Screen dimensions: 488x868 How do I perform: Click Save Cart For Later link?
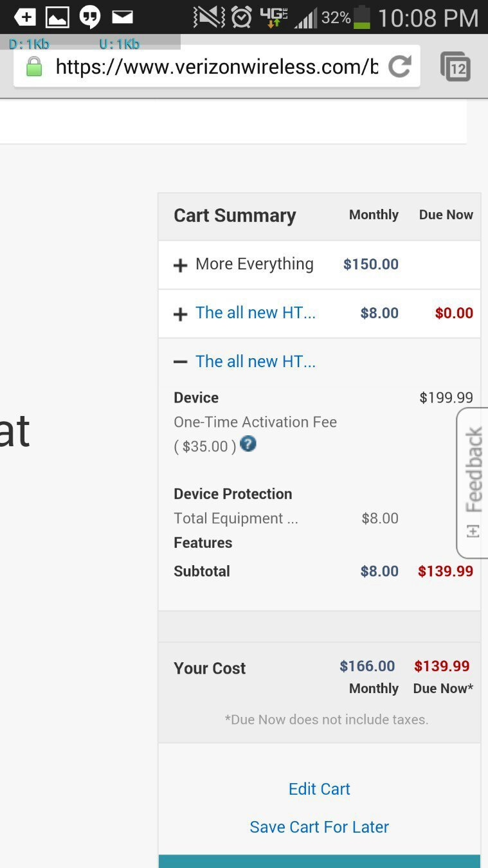(320, 827)
